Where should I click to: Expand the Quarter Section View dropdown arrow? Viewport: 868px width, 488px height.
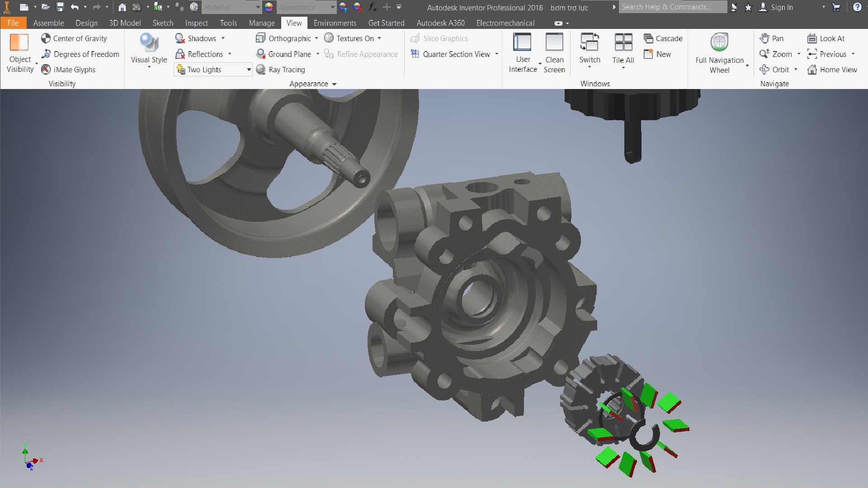tap(496, 54)
